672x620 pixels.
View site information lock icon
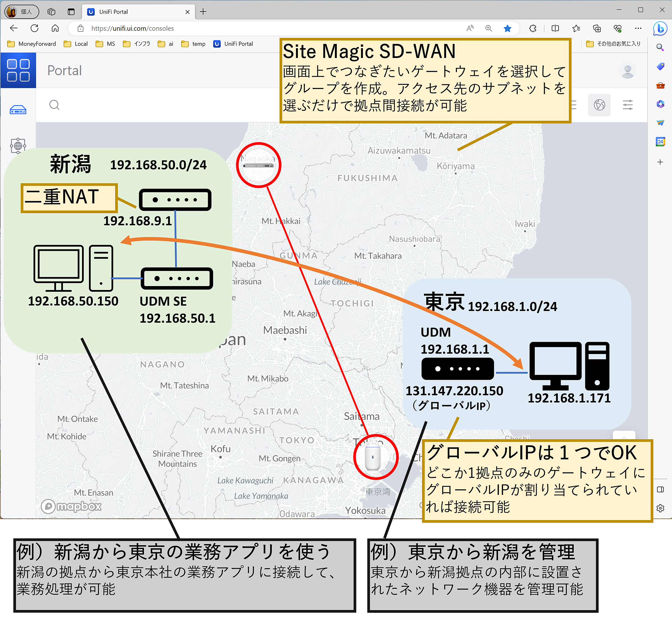point(81,29)
